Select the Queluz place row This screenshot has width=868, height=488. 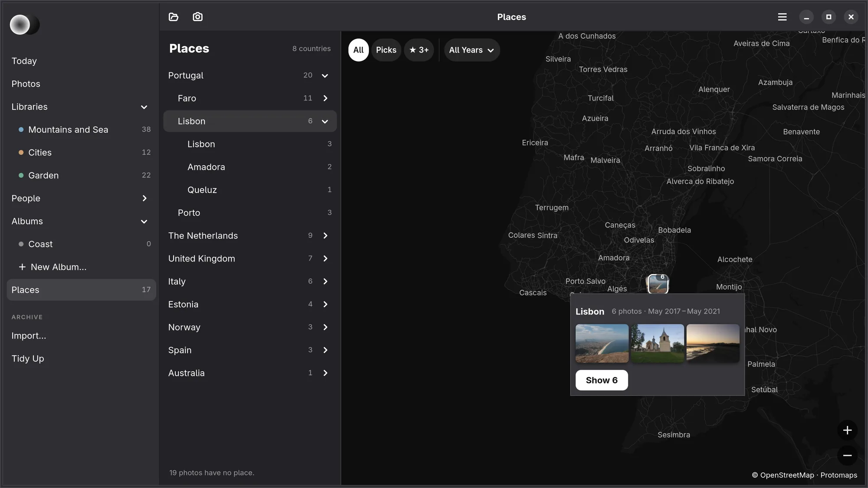tap(250, 190)
